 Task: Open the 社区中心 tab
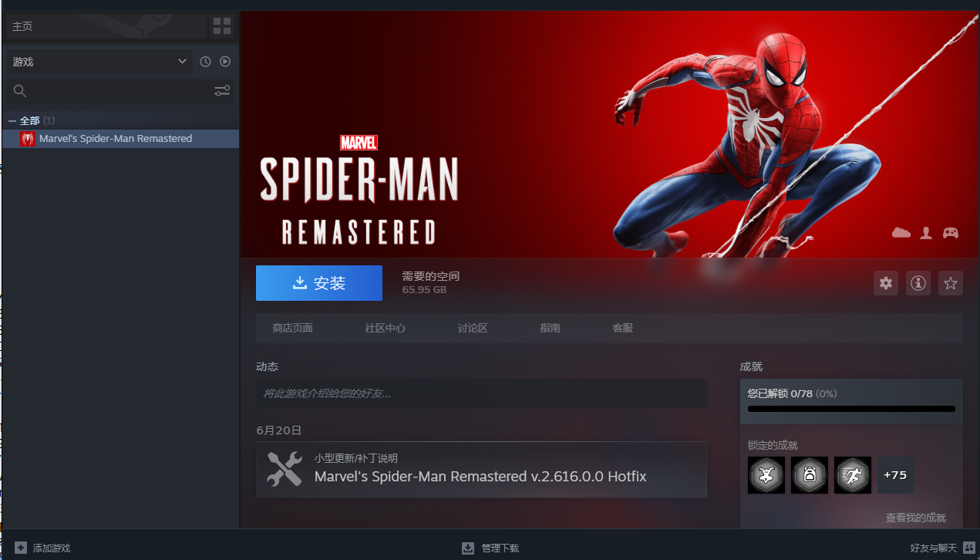[386, 328]
